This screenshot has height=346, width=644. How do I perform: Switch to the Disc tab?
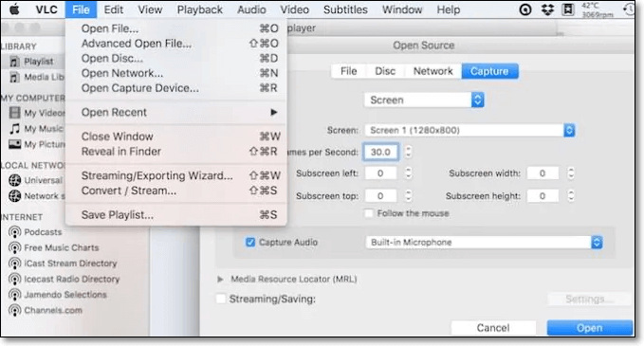point(385,71)
